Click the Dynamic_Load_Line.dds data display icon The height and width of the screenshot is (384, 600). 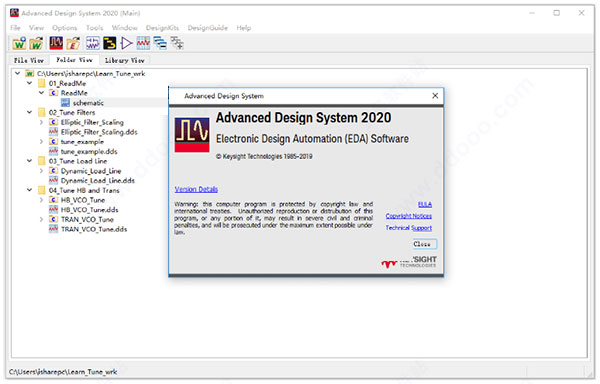point(54,181)
